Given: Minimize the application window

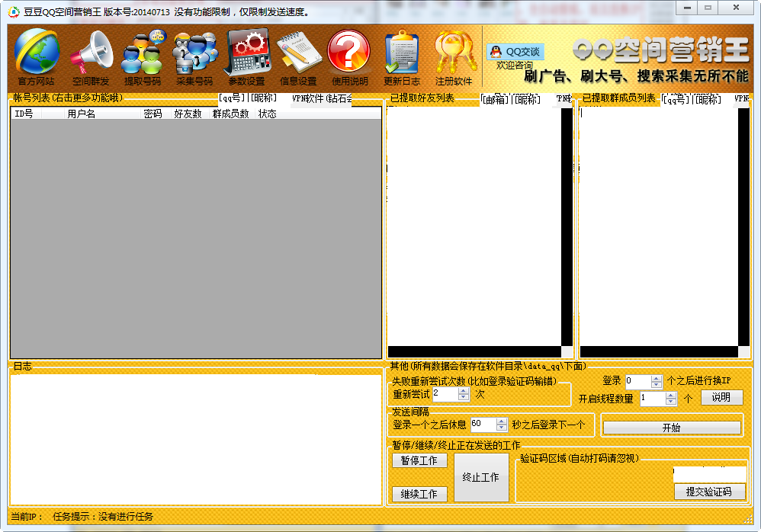Looking at the screenshot, I should (687, 8).
